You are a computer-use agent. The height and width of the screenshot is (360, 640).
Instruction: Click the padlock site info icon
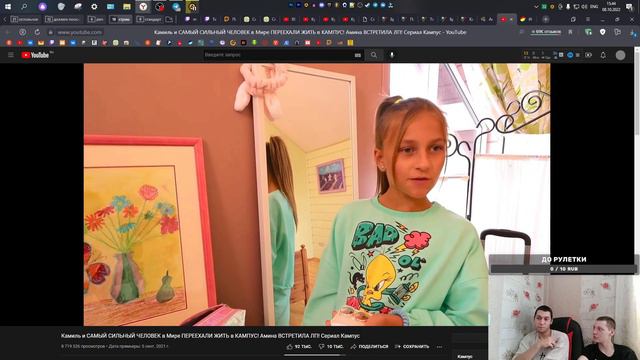point(51,32)
